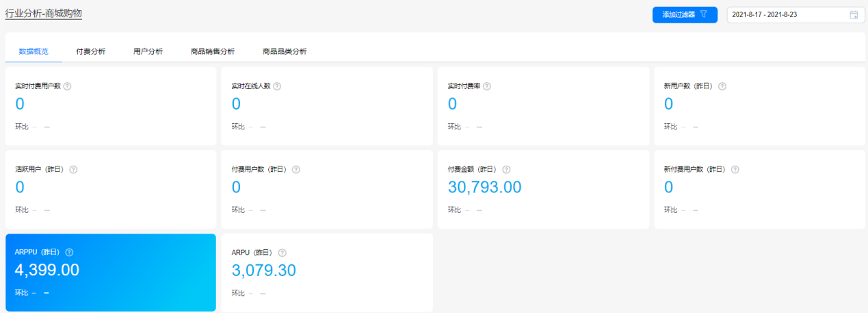Click the 添加过滤器 button

click(685, 14)
